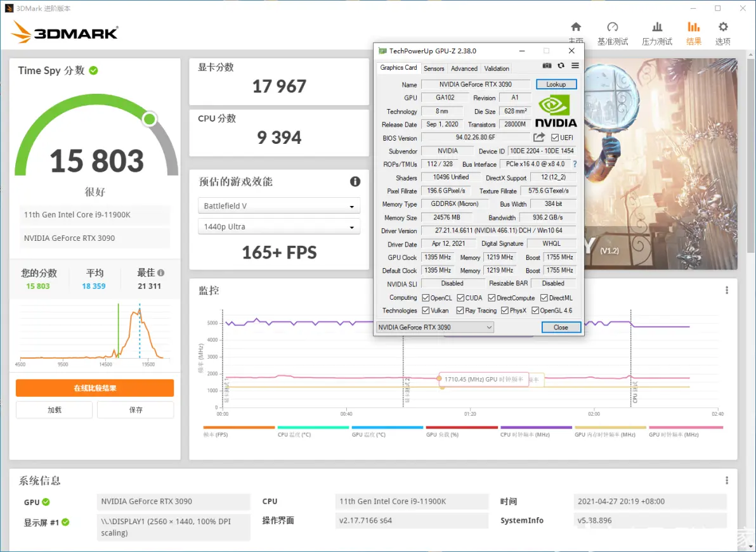Minimize the GPU-Z window

[x=522, y=51]
